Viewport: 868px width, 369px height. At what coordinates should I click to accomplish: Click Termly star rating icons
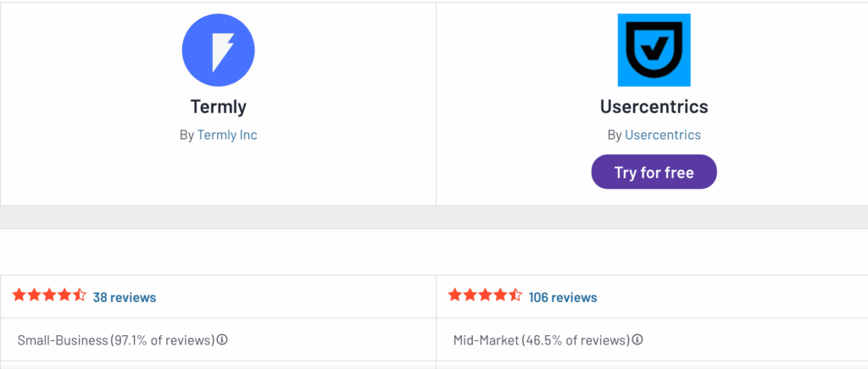[49, 294]
